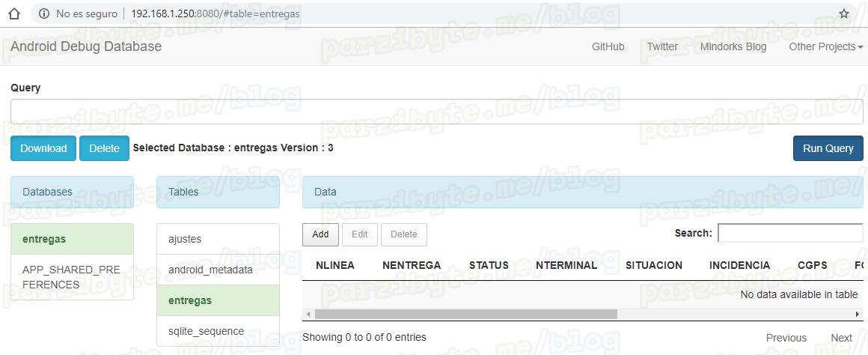Screen dimensions: 868x355
Task: Open the site info 'No es seguro' indicator
Action: (x=79, y=13)
